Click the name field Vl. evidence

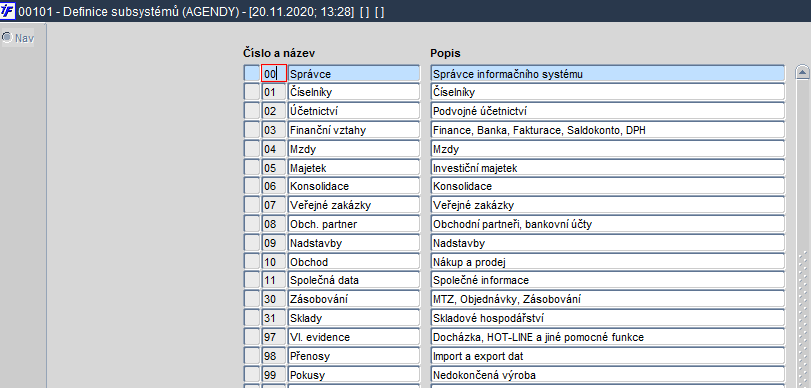pyautogui.click(x=354, y=337)
